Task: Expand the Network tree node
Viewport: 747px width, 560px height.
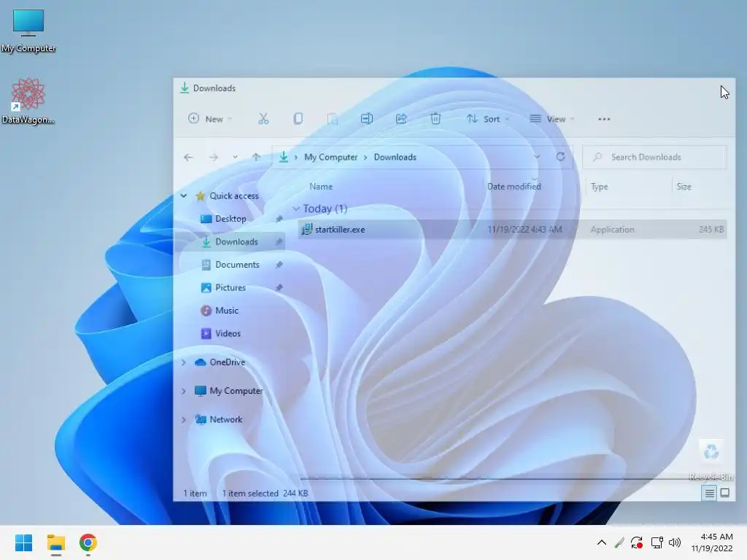Action: pyautogui.click(x=183, y=419)
